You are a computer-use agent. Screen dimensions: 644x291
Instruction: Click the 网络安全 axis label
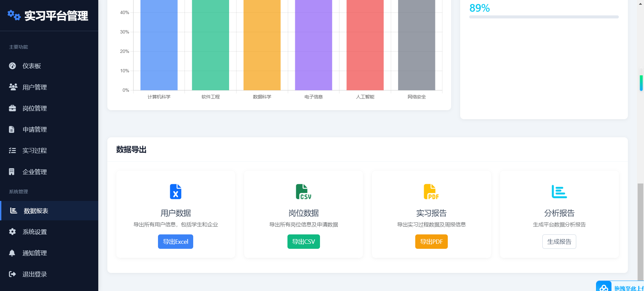pos(417,97)
